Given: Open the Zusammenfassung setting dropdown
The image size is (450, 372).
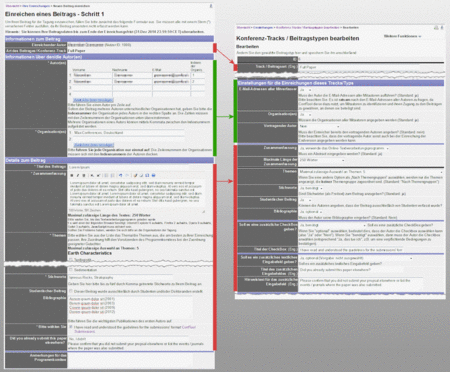Looking at the screenshot, I should (x=344, y=148).
